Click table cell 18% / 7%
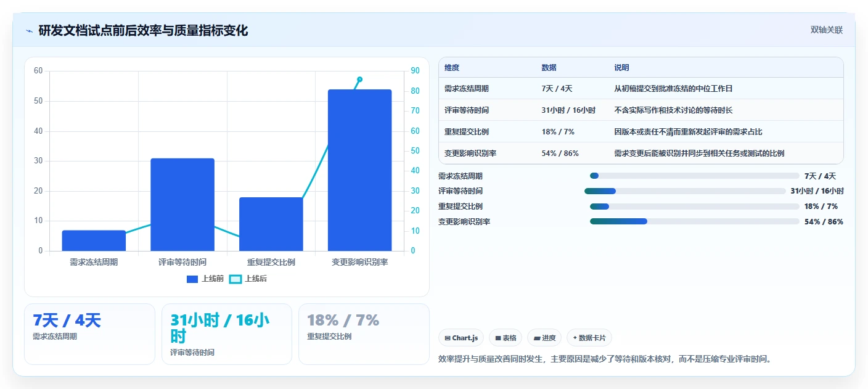The image size is (868, 389). pyautogui.click(x=558, y=132)
